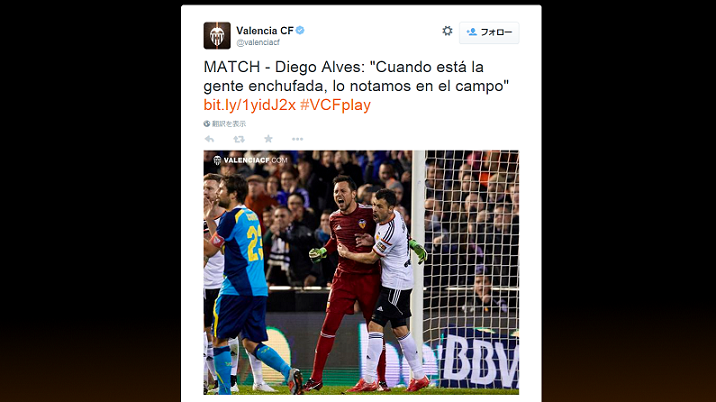Click the BBVA banner in the photo
Image resolution: width=716 pixels, height=402 pixels.
[x=480, y=362]
